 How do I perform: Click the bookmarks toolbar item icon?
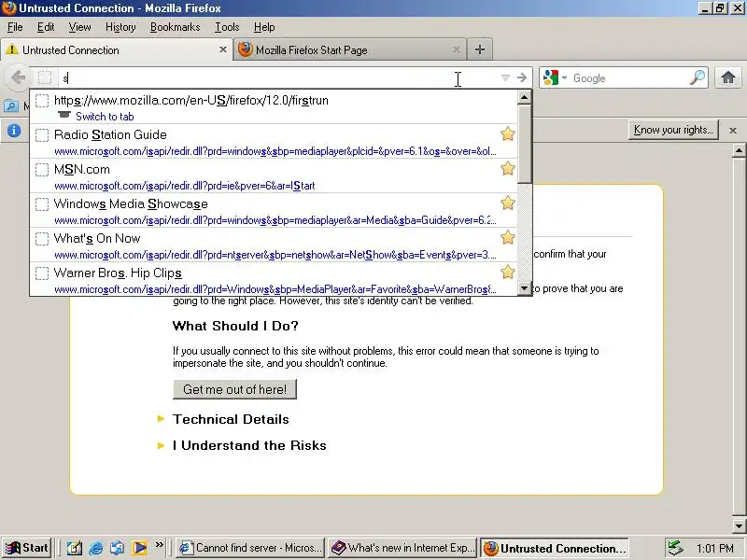point(11,105)
